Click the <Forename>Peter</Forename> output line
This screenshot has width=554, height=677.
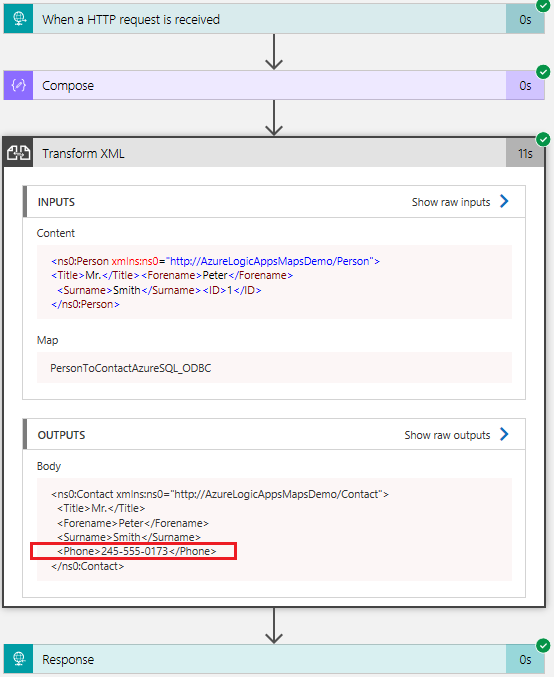pos(133,523)
